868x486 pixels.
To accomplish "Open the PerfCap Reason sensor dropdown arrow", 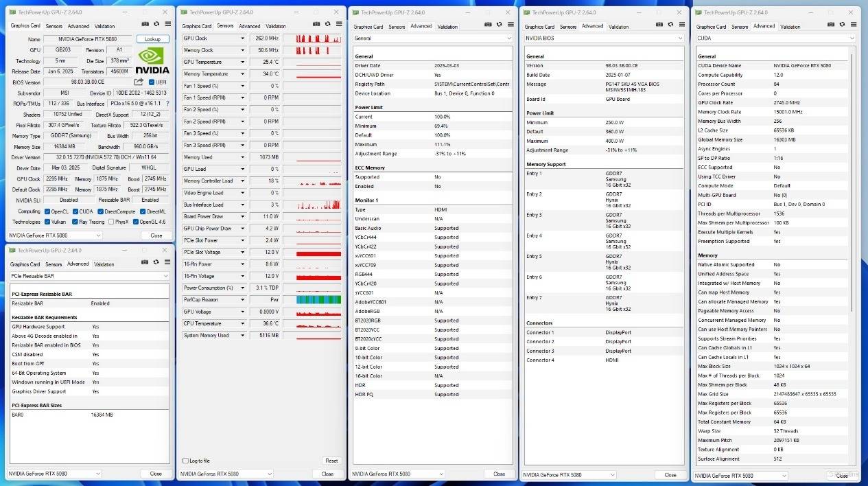I will [x=242, y=299].
